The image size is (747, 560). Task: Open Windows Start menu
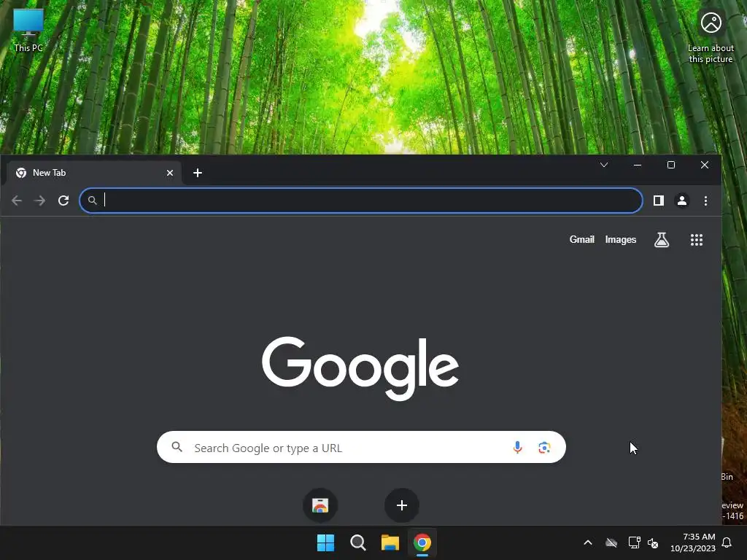point(326,542)
